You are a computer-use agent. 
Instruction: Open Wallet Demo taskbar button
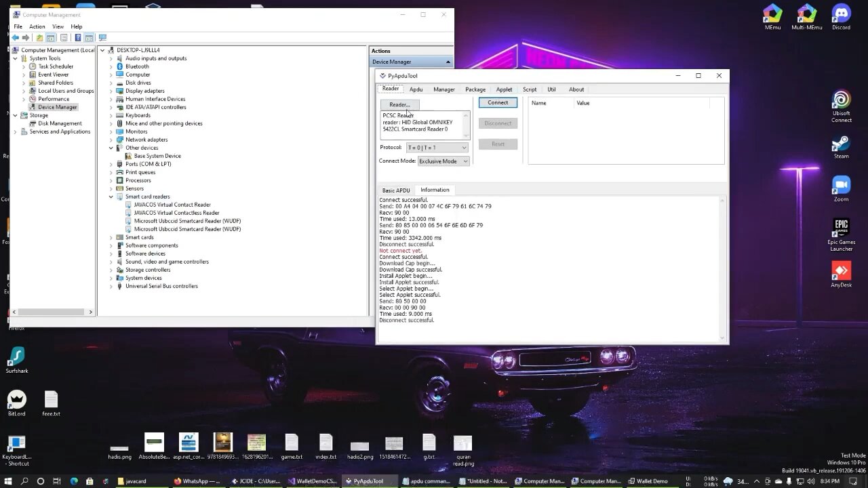[651, 481]
